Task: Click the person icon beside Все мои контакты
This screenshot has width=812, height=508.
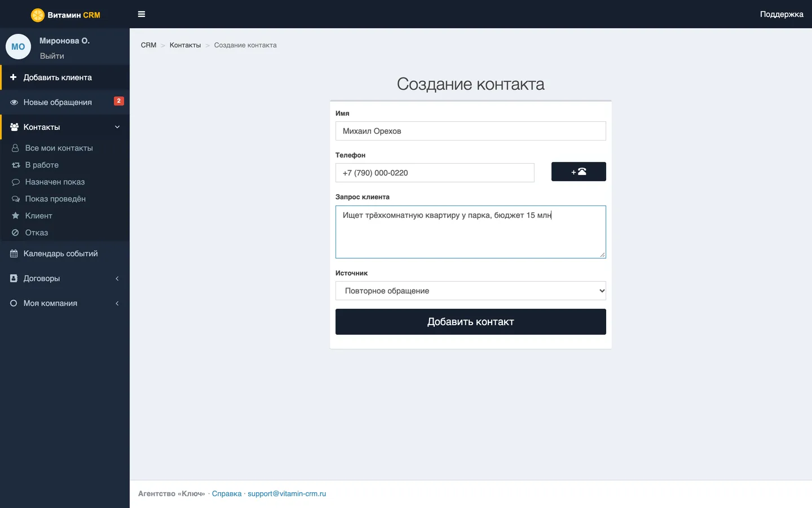Action: click(x=15, y=148)
